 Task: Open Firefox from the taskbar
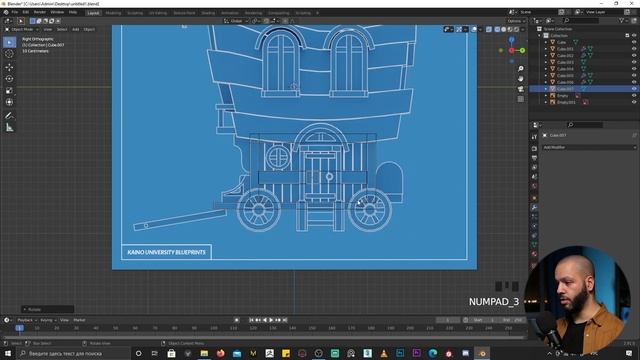click(220, 353)
